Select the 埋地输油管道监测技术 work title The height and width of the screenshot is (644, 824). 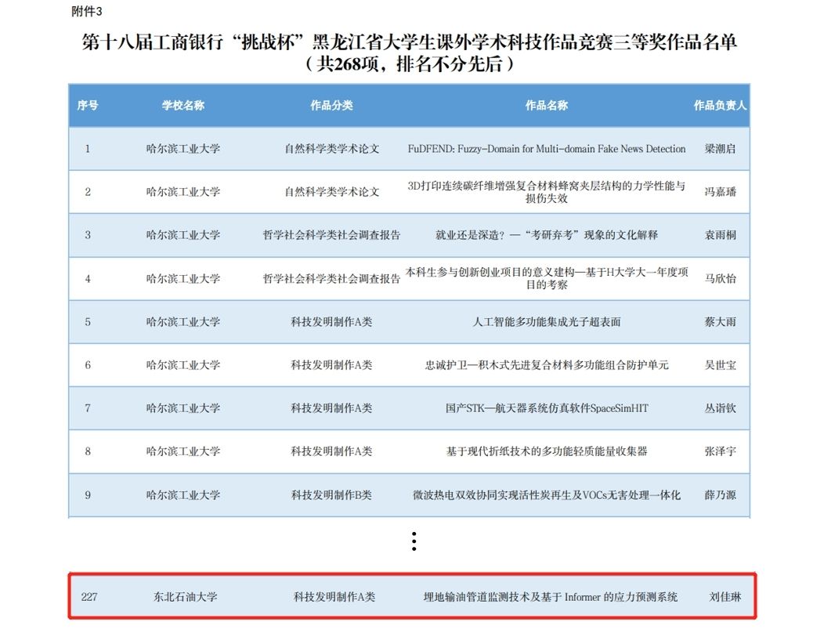550,597
